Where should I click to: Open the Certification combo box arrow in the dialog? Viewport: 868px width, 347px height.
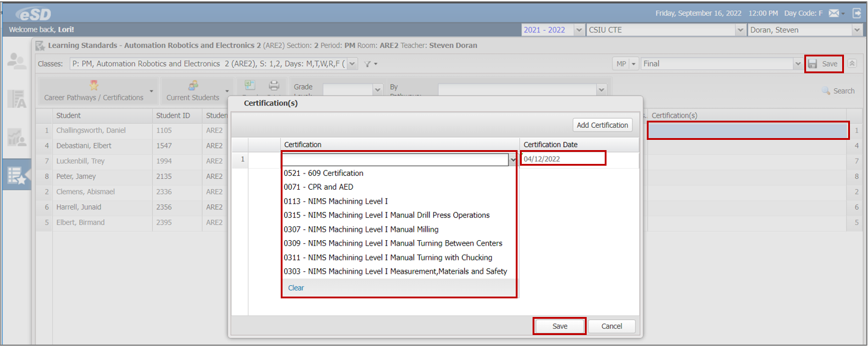513,160
